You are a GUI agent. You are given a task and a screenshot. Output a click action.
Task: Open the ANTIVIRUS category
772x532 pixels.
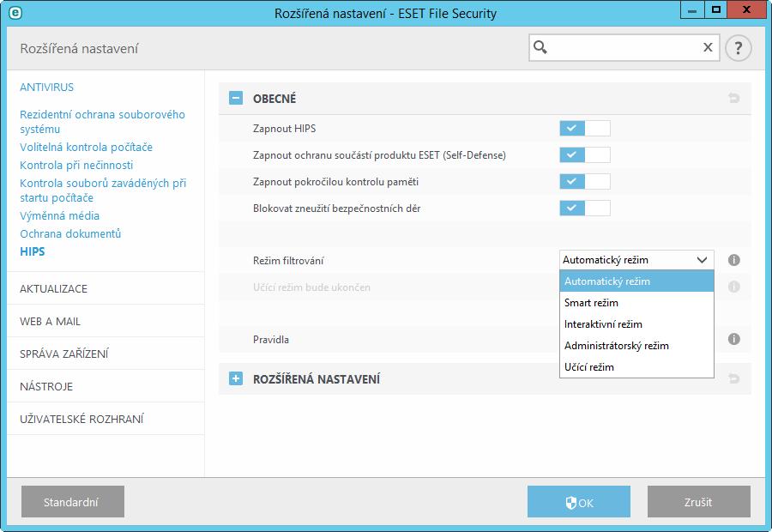point(47,88)
